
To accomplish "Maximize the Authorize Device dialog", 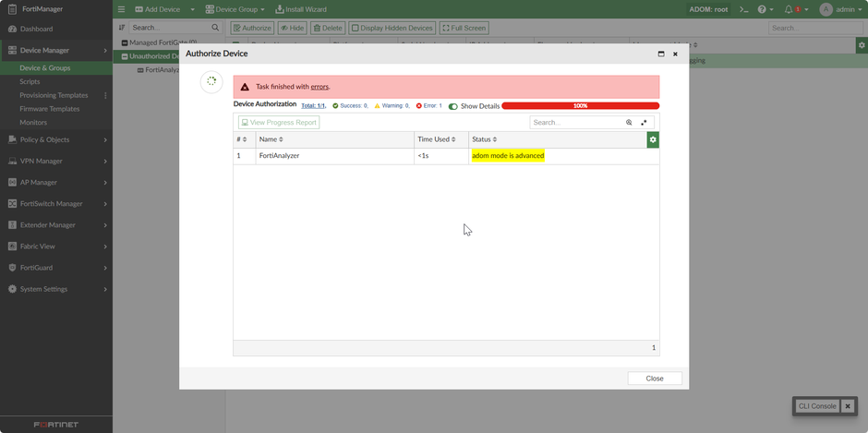I will (x=660, y=54).
